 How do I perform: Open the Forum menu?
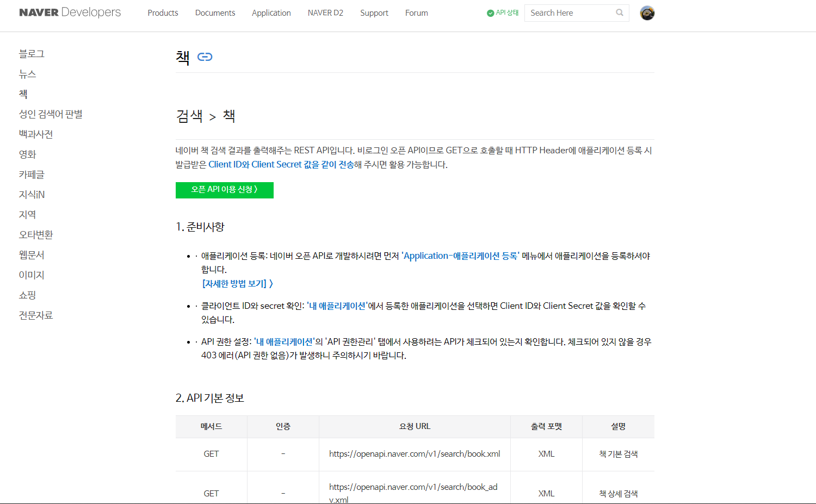(417, 13)
